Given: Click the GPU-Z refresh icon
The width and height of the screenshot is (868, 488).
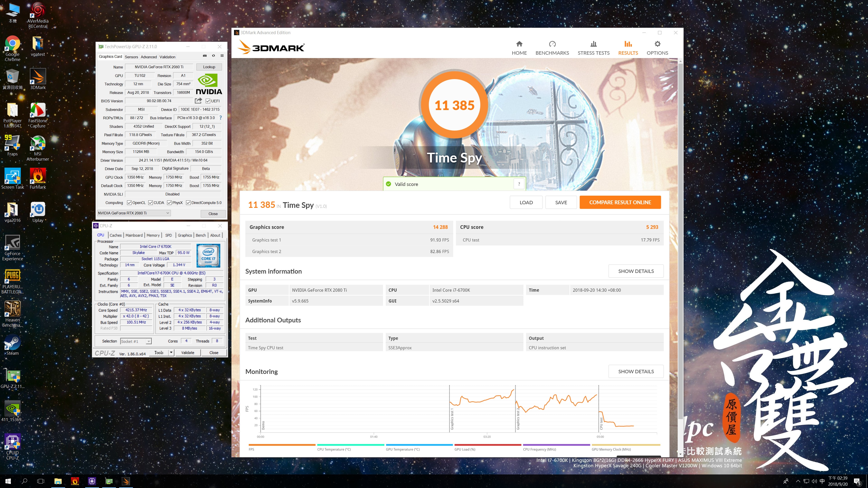Looking at the screenshot, I should click(213, 56).
